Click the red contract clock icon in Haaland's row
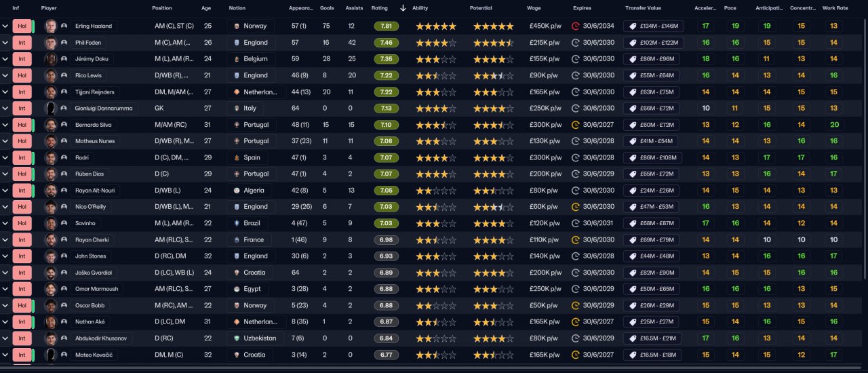The image size is (868, 373). 576,26
